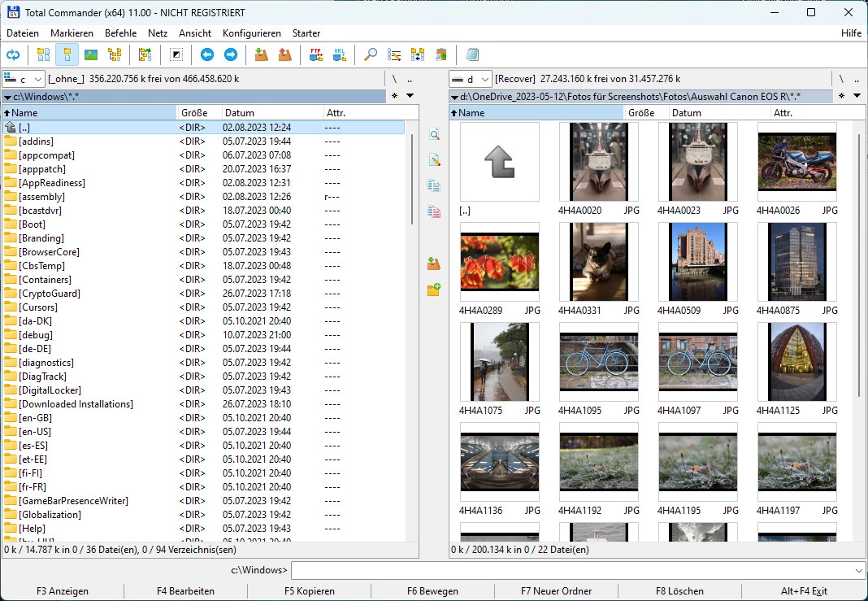This screenshot has height=601, width=868.
Task: Toggle thumbnail view toolbar button
Action: coord(91,55)
